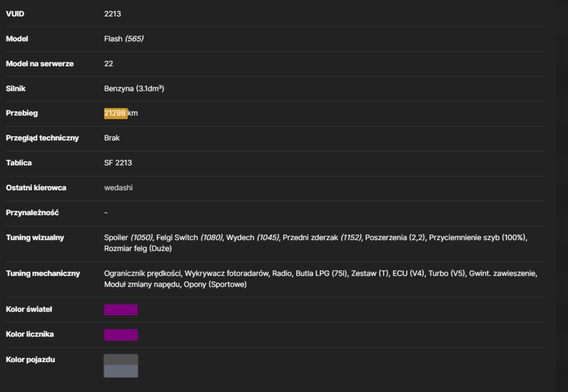Click the VUID value 2213

[x=112, y=14]
